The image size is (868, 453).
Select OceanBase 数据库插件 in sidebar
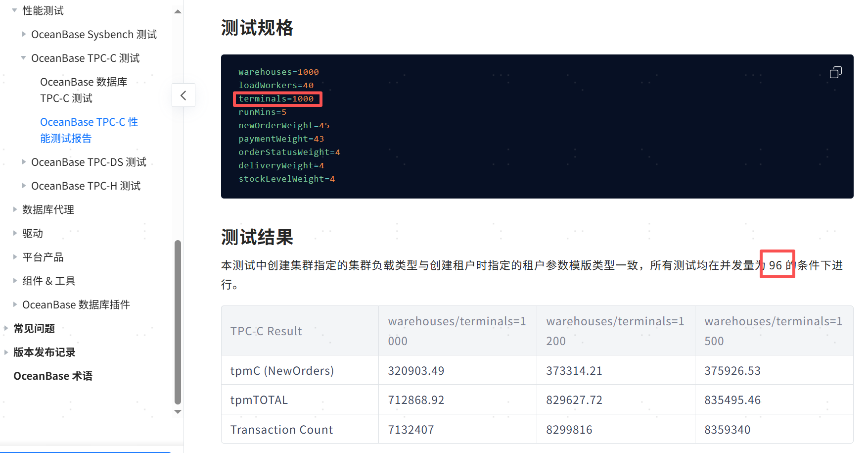point(76,304)
